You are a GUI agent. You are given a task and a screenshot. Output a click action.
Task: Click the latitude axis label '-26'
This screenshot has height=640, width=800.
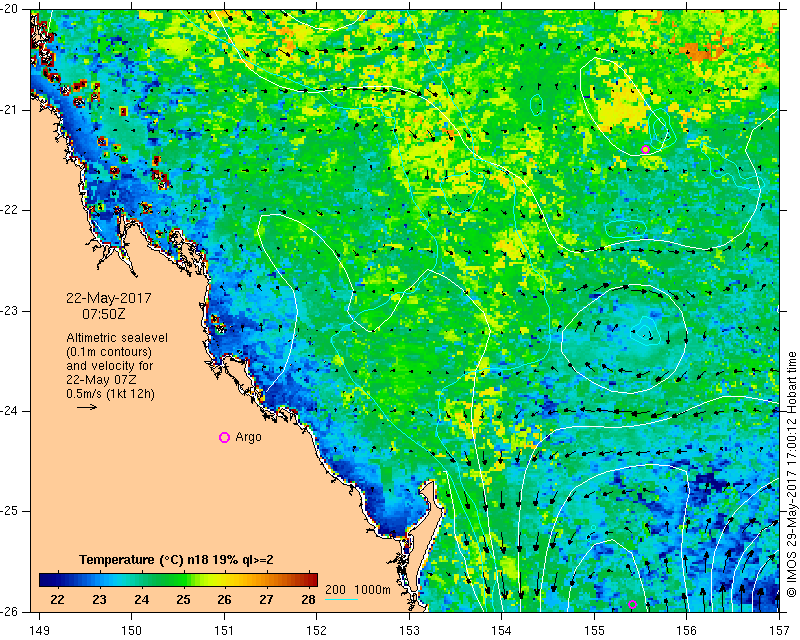tap(10, 611)
